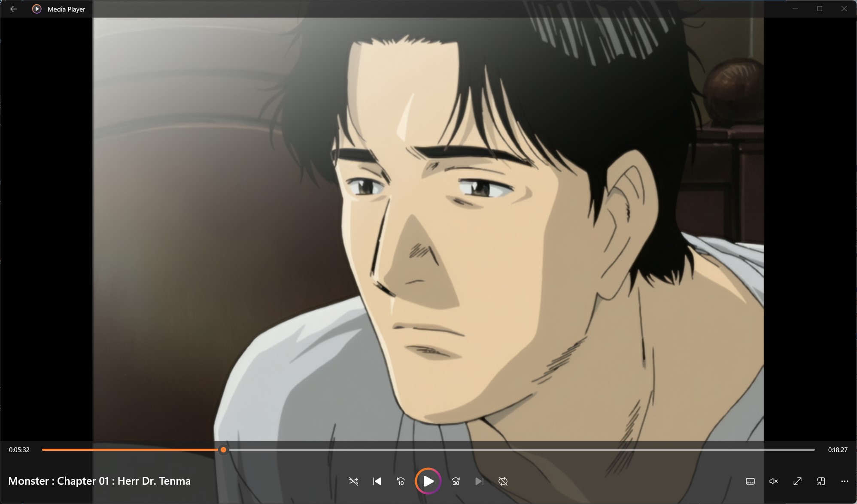
Task: Click the rewind 10 seconds icon
Action: [x=401, y=480]
